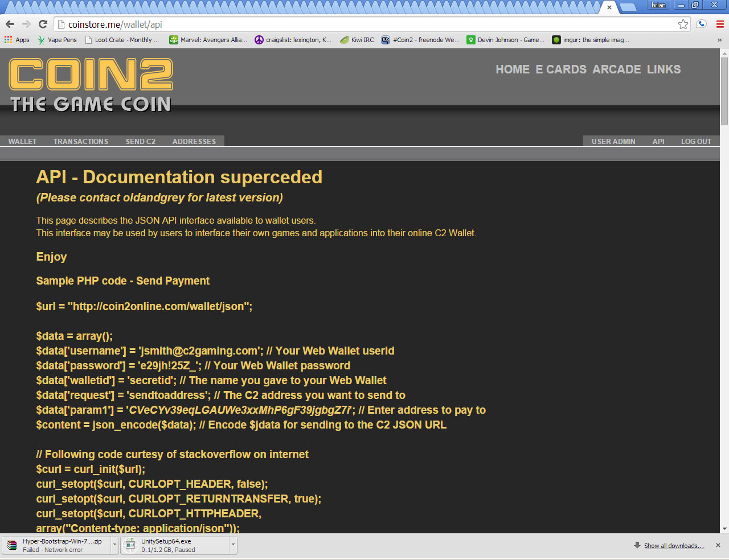Open the Devin Johnson - Game bookmark
Screen dimensions: 729x560
tap(505, 40)
